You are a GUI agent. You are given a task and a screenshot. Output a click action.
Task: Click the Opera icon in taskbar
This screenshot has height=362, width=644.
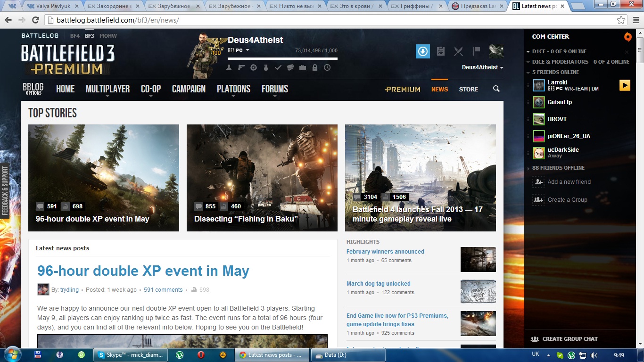201,355
